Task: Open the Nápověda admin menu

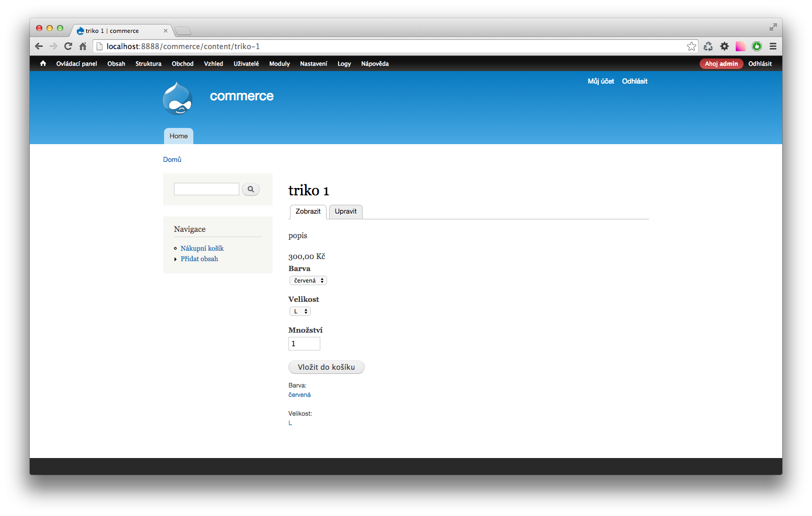Action: (375, 64)
